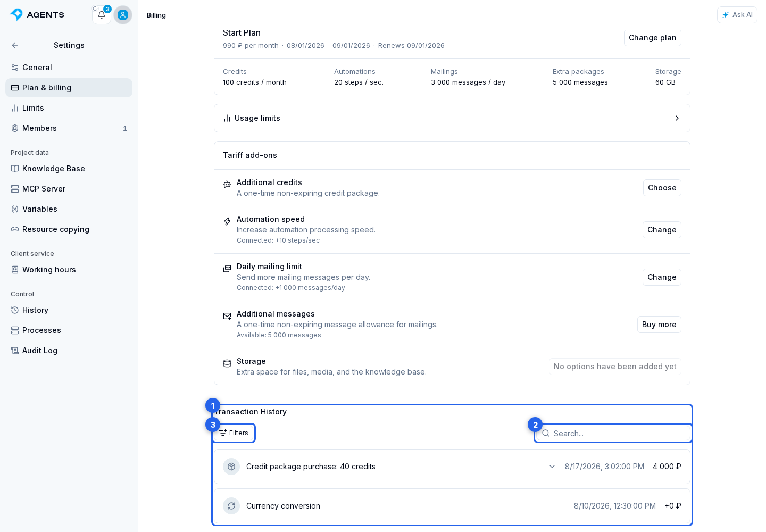Image resolution: width=766 pixels, height=532 pixels.
Task: Open the transaction Filters button
Action: [x=234, y=433]
